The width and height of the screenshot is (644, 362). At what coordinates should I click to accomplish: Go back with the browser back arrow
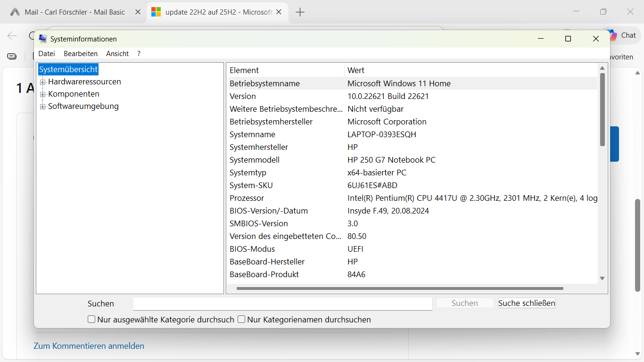click(x=12, y=35)
